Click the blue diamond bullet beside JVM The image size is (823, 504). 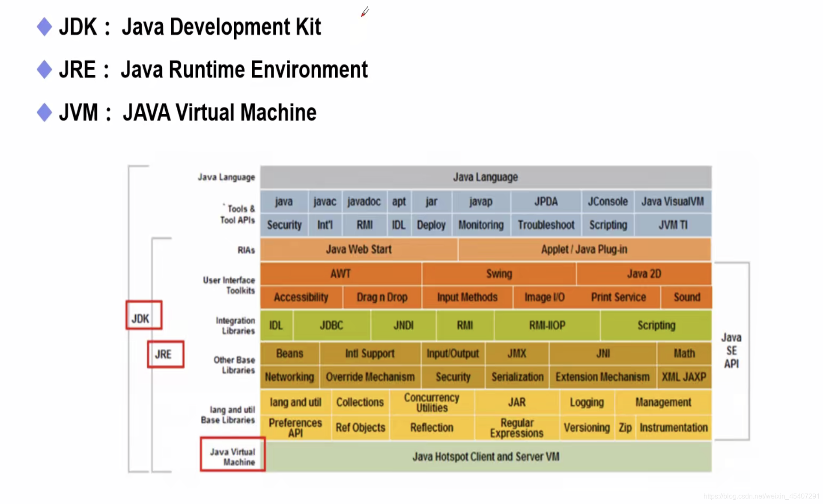(x=45, y=112)
